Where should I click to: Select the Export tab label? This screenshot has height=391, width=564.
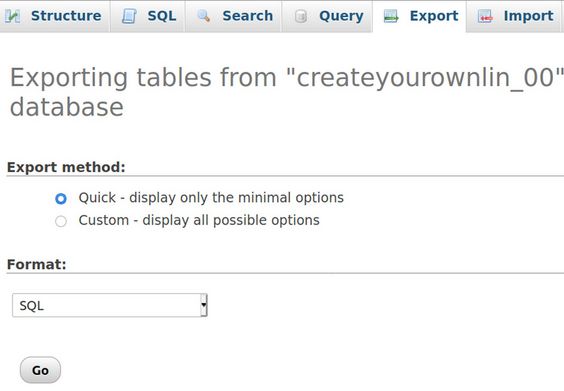click(x=434, y=16)
